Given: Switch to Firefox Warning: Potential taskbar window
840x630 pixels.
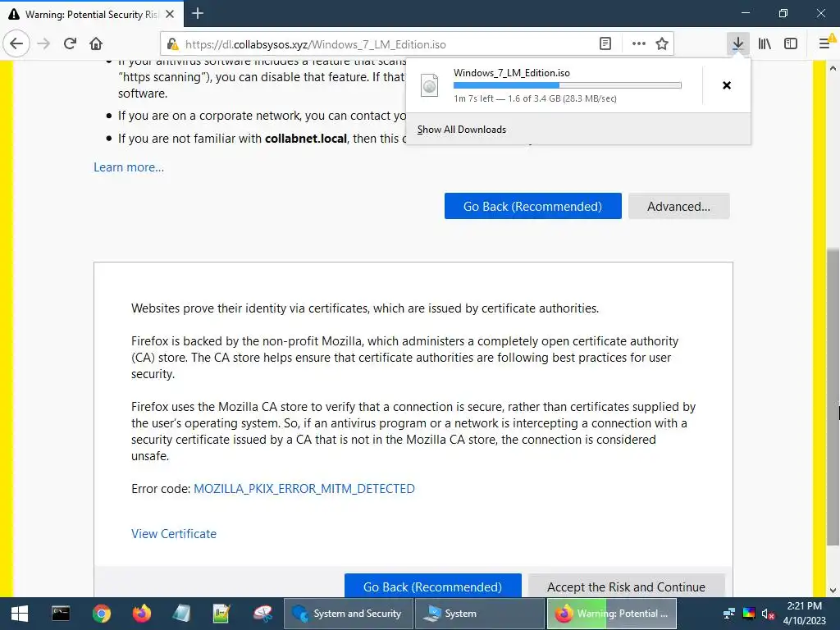Looking at the screenshot, I should coord(612,614).
